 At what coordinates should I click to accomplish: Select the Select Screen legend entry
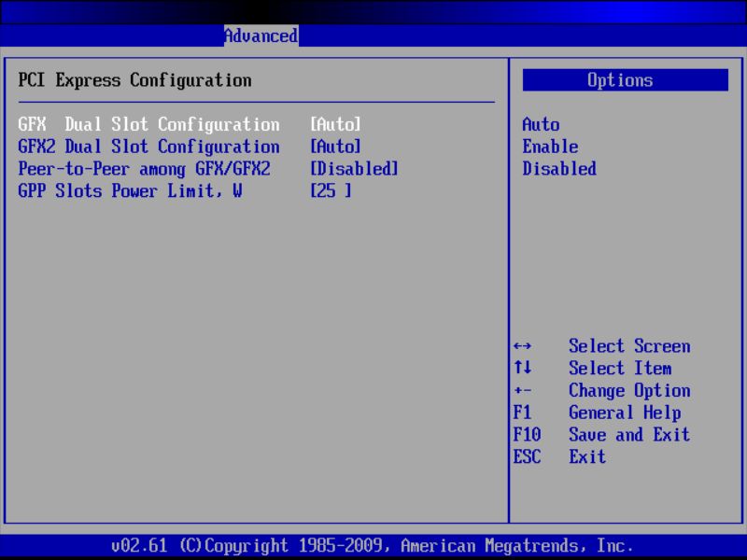(x=628, y=346)
